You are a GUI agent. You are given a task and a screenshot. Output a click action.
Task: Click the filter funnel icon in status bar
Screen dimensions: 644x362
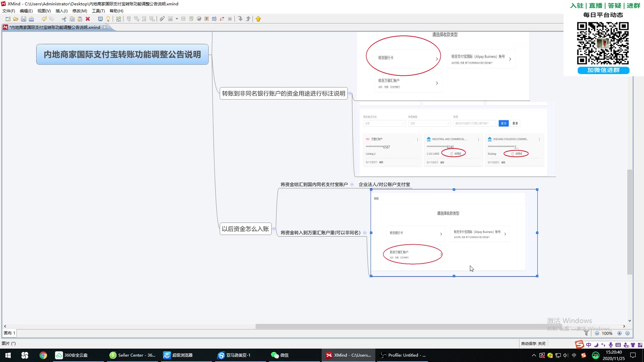pos(586,333)
